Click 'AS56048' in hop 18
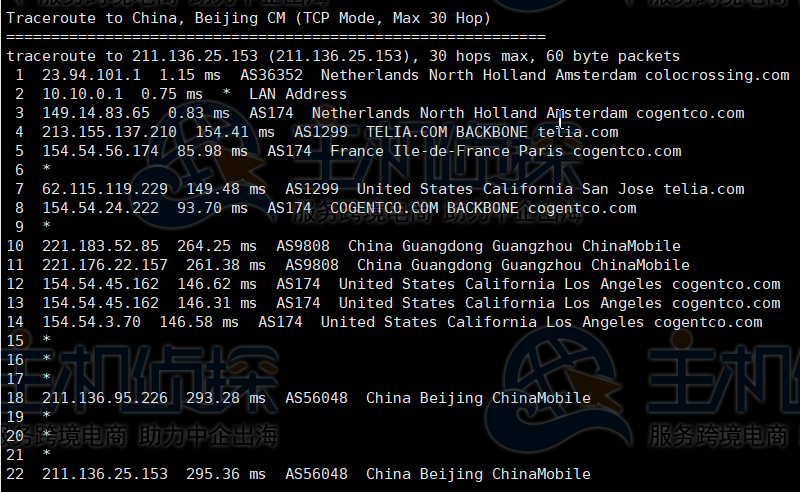This screenshot has width=800, height=492. tap(316, 398)
